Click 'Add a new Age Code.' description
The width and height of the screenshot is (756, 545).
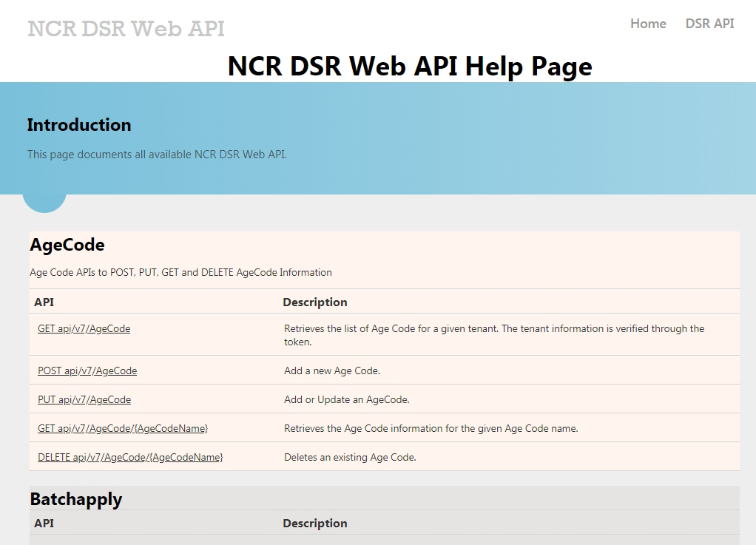[x=332, y=370]
